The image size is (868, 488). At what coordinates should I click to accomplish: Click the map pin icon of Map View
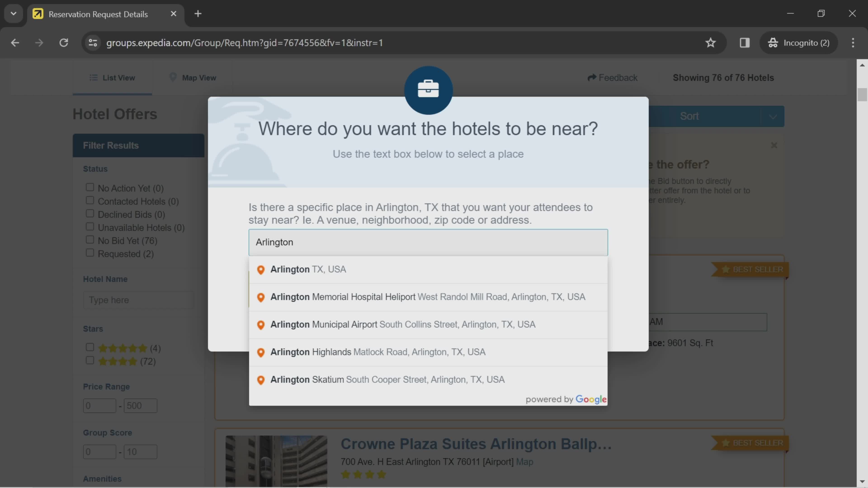pyautogui.click(x=173, y=77)
